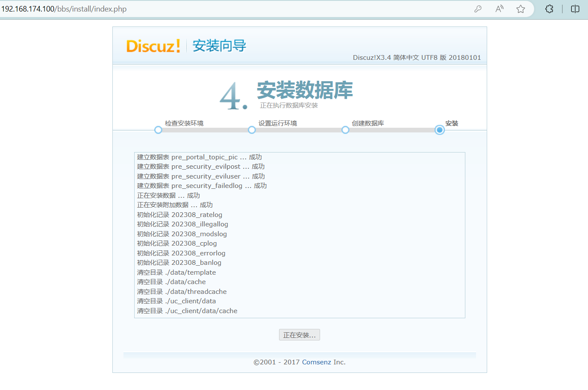588x390 pixels.
Task: Click the 安装 step label
Action: click(452, 123)
